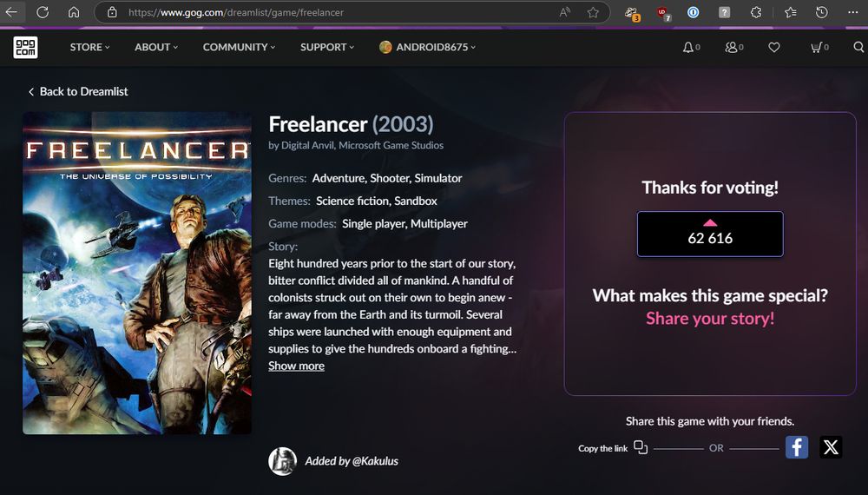Share the game on X
Viewport: 868px width, 495px height.
831,447
